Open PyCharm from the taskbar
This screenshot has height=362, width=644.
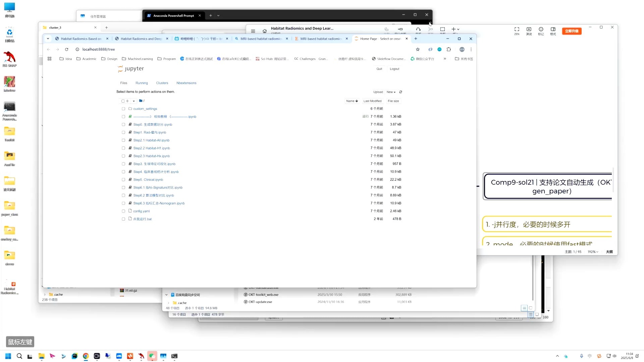74,356
